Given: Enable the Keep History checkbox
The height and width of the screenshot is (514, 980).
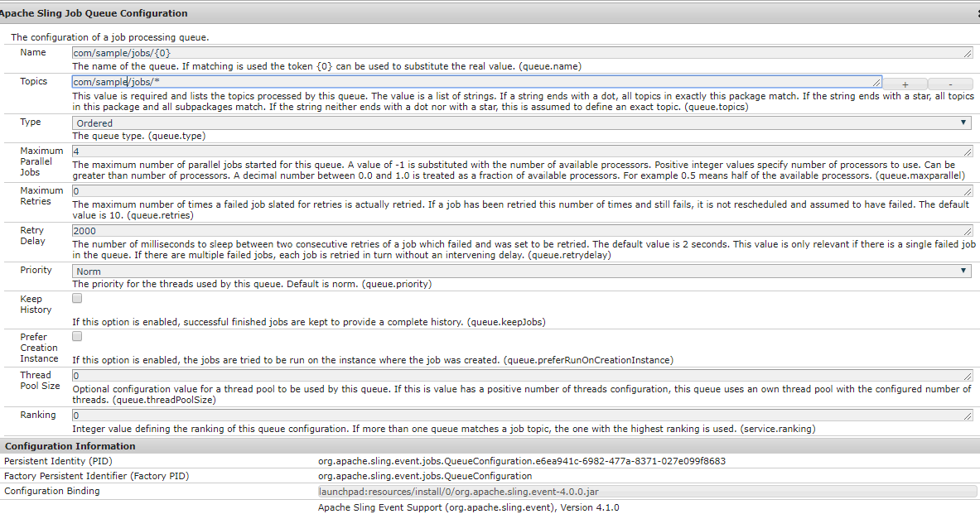Looking at the screenshot, I should click(76, 297).
